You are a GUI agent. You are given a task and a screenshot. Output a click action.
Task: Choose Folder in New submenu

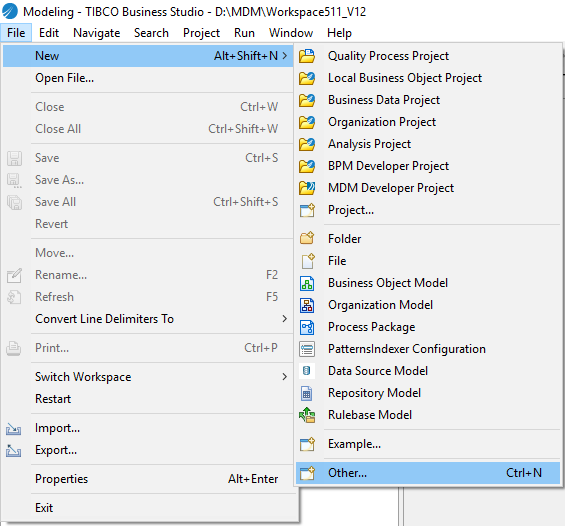pyautogui.click(x=428, y=239)
